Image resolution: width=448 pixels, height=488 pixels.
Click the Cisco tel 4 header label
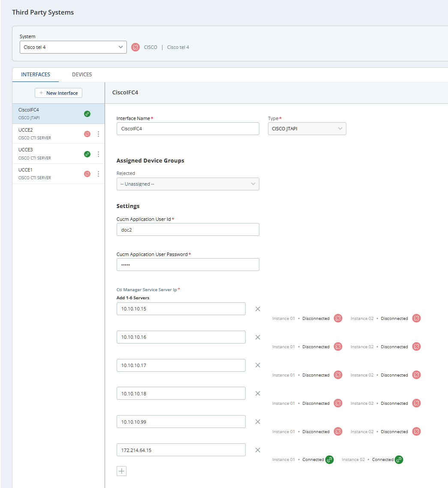pyautogui.click(x=178, y=47)
